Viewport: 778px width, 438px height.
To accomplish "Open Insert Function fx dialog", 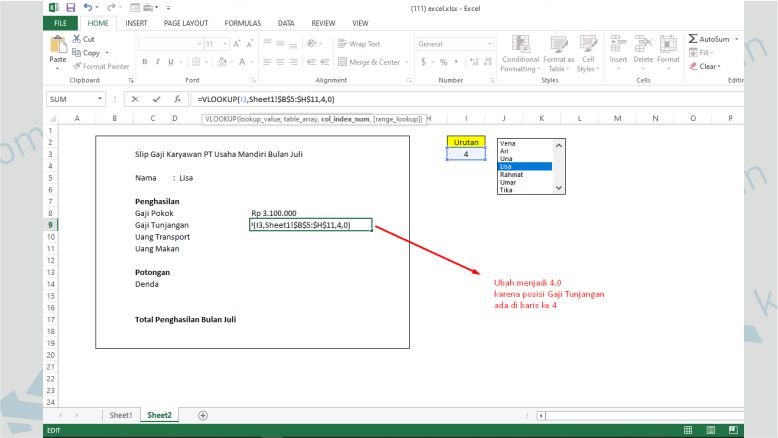I will (177, 100).
